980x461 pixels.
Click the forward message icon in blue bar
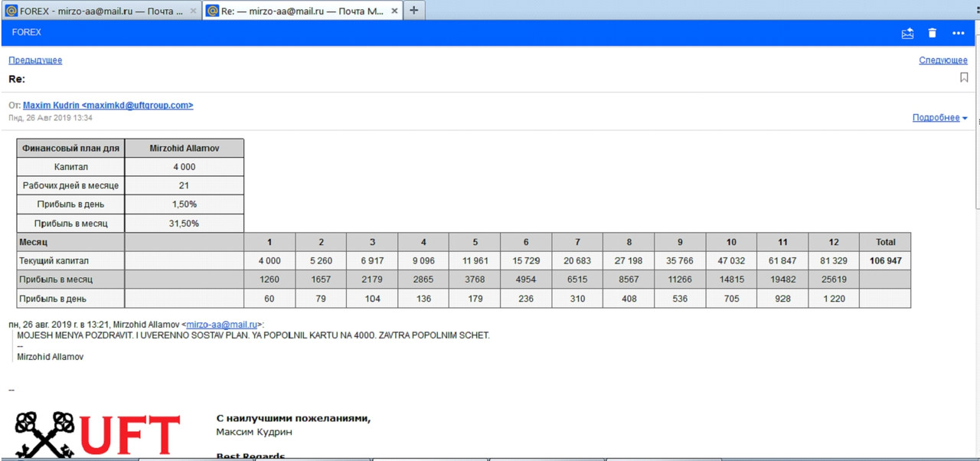[908, 33]
